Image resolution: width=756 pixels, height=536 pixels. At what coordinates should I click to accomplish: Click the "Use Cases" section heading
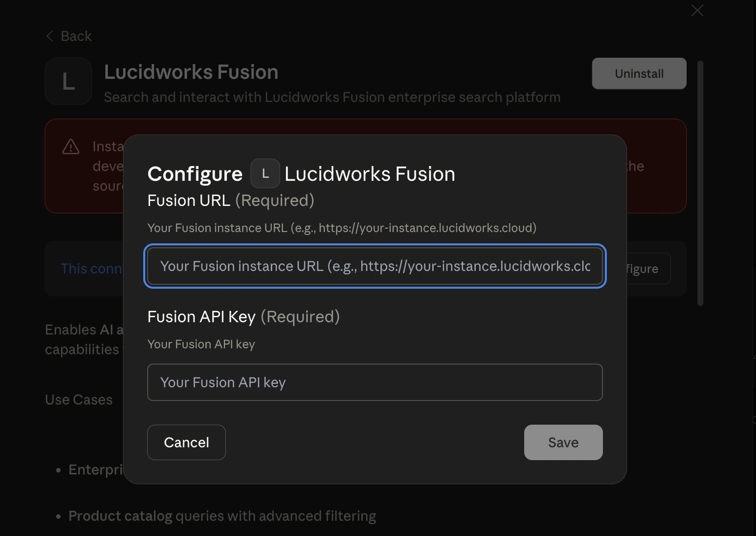[79, 399]
